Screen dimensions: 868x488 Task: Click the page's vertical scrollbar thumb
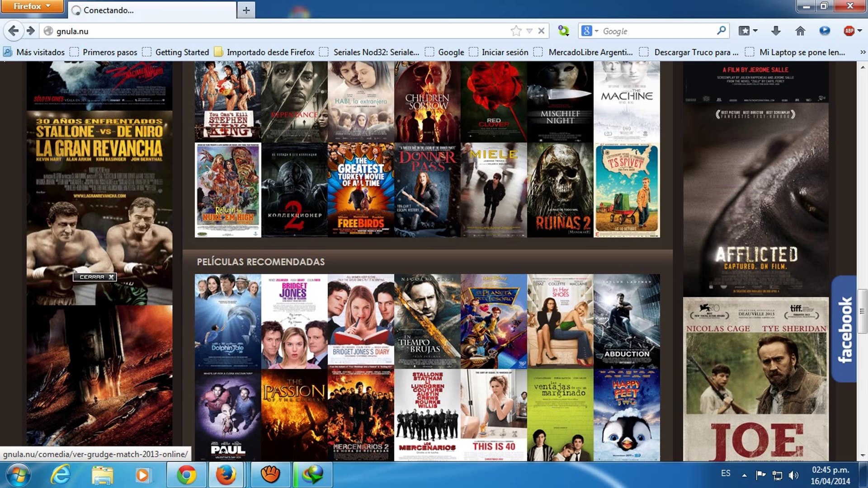click(x=862, y=311)
